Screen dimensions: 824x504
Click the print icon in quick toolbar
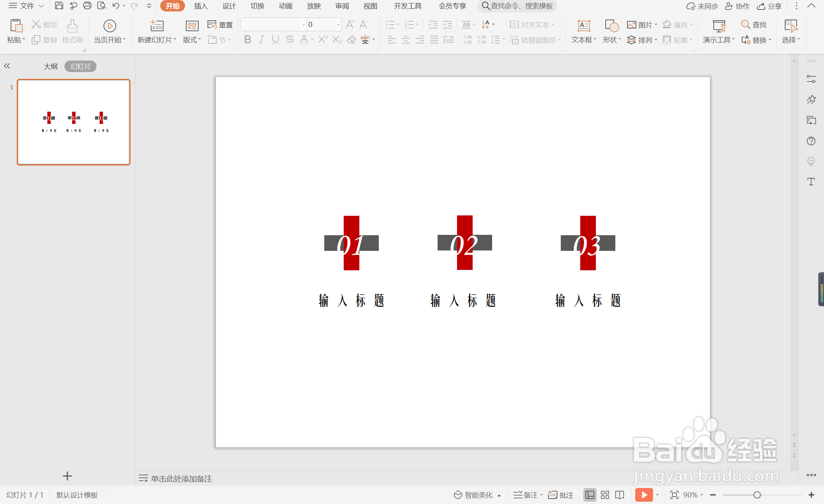pos(87,6)
